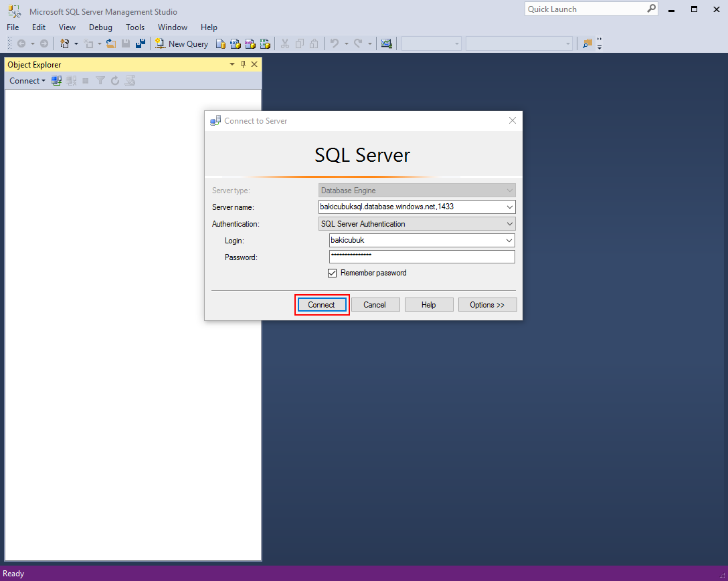Click the Connect button in dialog
This screenshot has width=728, height=581.
[x=321, y=305]
